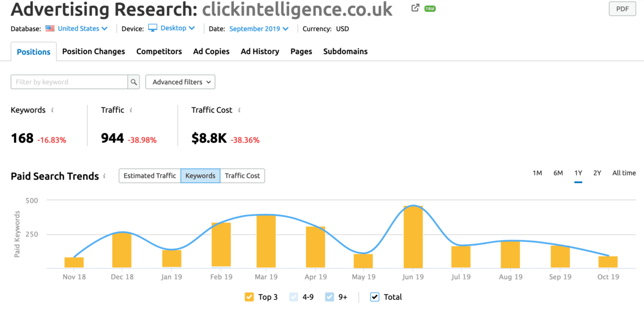Go to the Pages tab
Image resolution: width=644 pixels, height=309 pixels.
coord(301,51)
